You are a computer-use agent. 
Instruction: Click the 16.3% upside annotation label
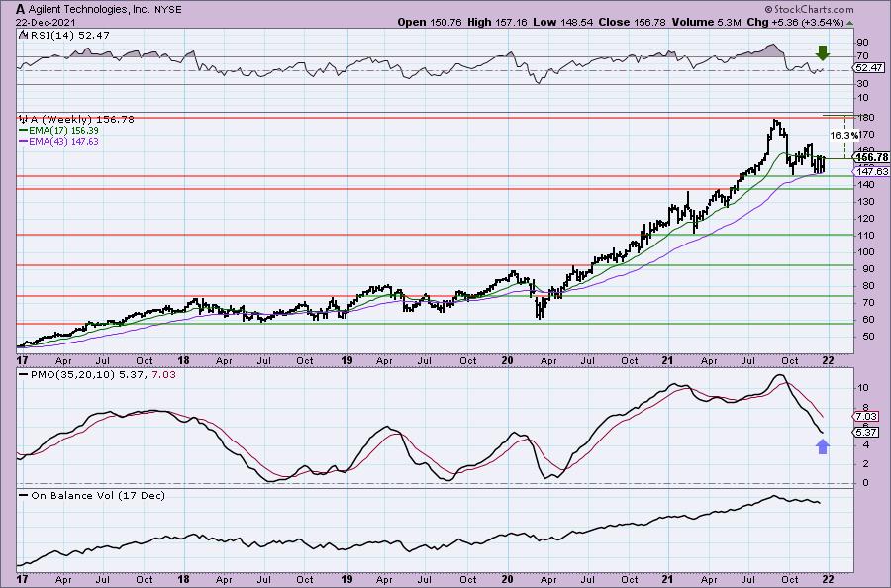843,136
